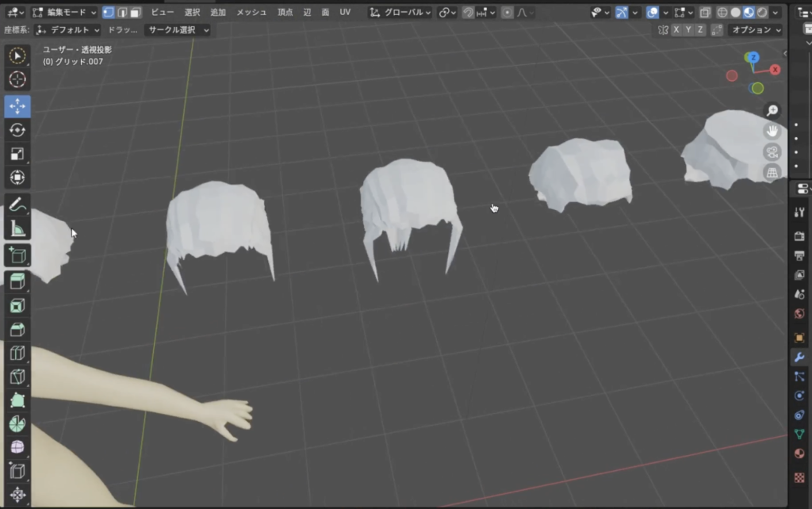
Task: Toggle proportional editing
Action: [x=507, y=13]
